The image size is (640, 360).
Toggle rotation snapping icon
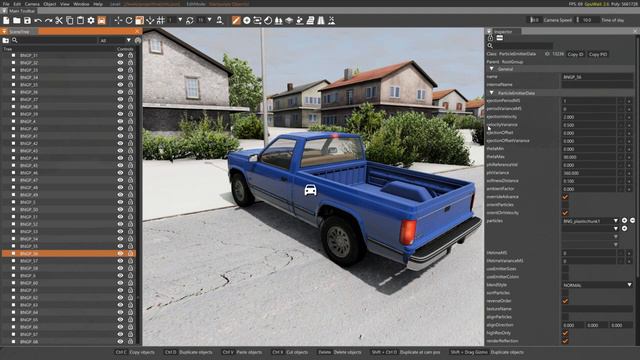tap(190, 20)
